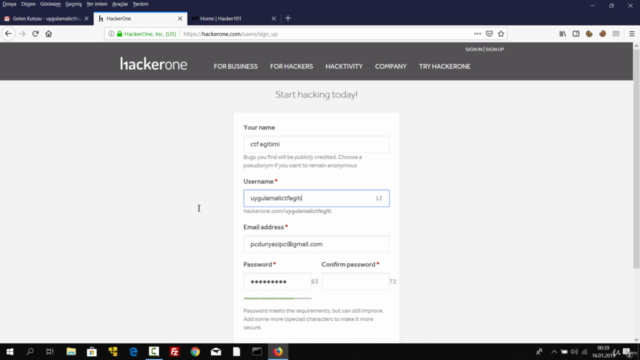Open Windows search from taskbar
The height and width of the screenshot is (360, 640).
(30, 351)
